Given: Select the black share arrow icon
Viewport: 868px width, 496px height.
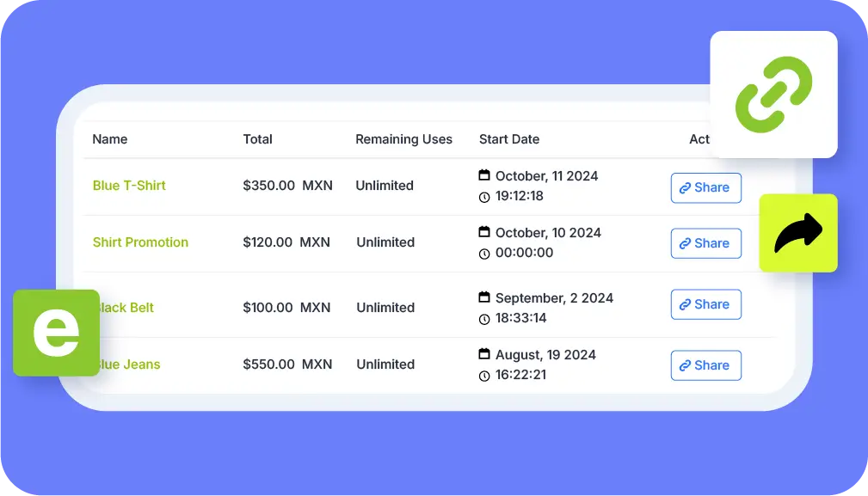Looking at the screenshot, I should 797,234.
